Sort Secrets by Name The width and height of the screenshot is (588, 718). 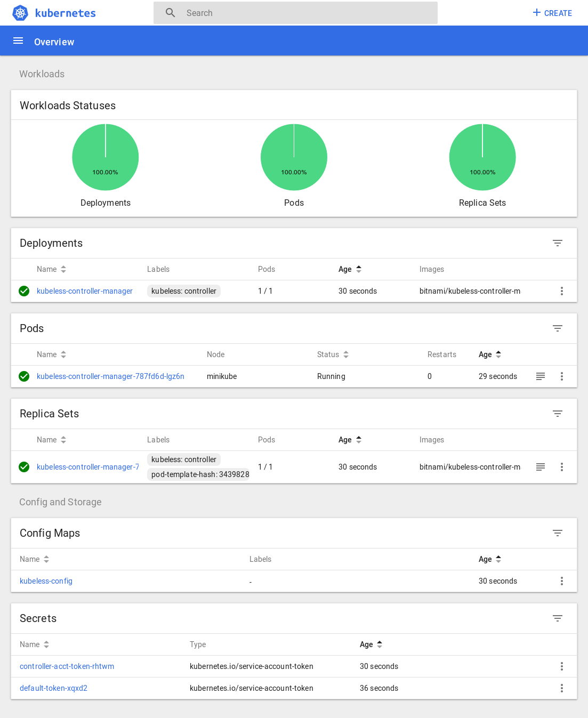(35, 644)
